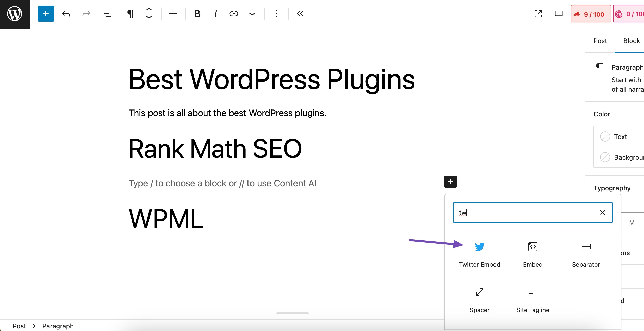Image resolution: width=644 pixels, height=331 pixels.
Task: Open the block options three-dot menu
Action: point(276,14)
